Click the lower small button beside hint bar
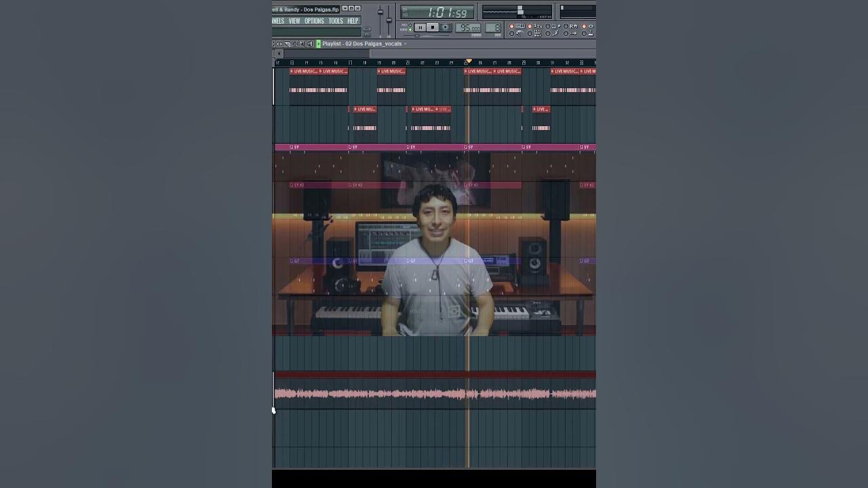 367,35
